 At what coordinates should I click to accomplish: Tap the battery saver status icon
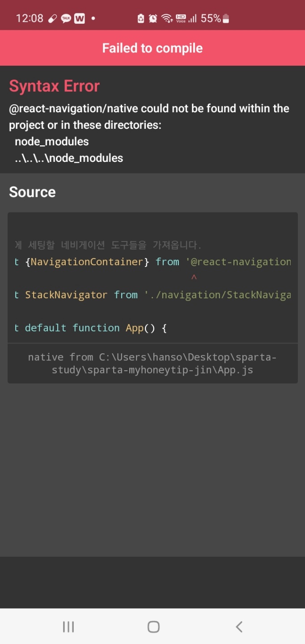coord(141,18)
